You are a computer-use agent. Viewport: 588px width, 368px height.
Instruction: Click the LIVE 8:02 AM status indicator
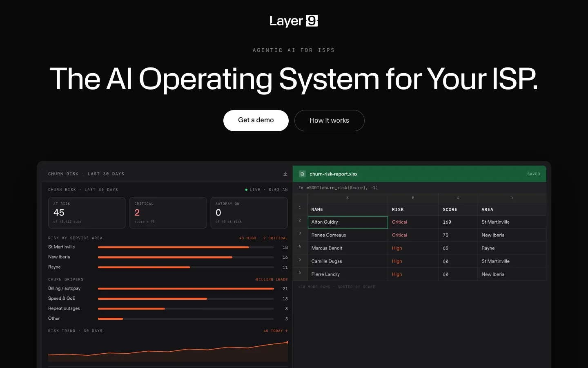tap(266, 190)
